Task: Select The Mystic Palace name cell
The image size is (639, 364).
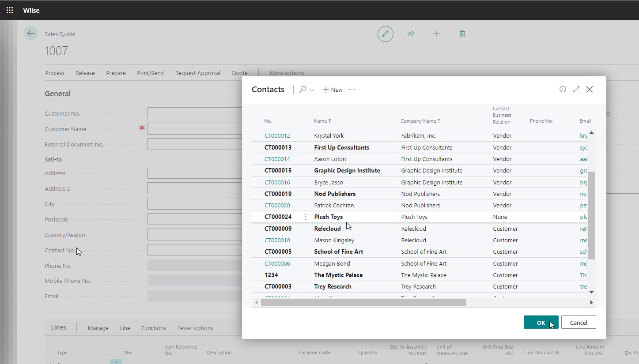Action: click(x=338, y=275)
